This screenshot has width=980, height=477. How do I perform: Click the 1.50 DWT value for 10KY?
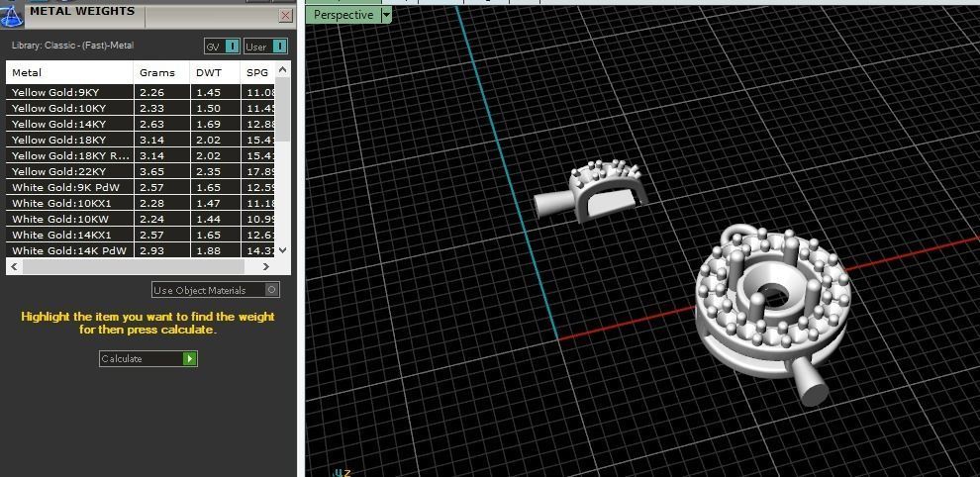208,108
